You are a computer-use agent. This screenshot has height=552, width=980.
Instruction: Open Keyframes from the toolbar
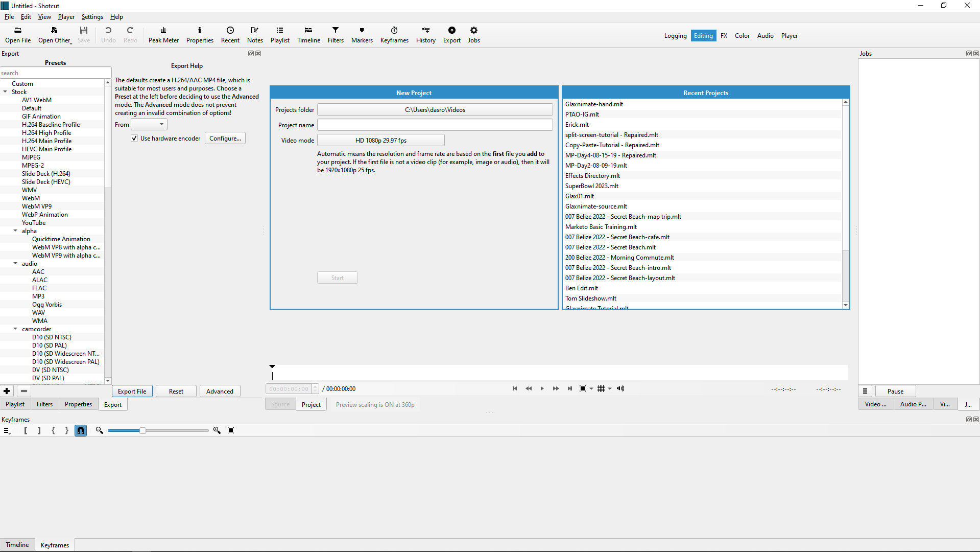[x=394, y=35]
